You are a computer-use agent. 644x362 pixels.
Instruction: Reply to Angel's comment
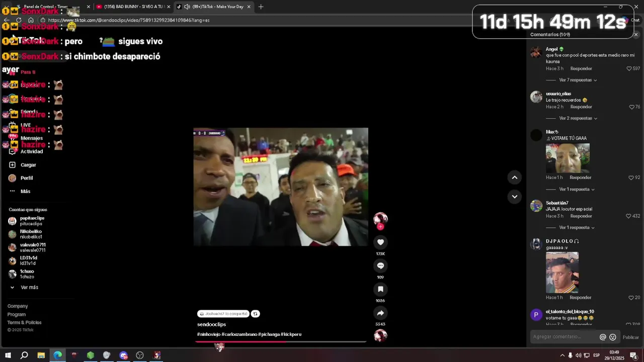pos(581,68)
